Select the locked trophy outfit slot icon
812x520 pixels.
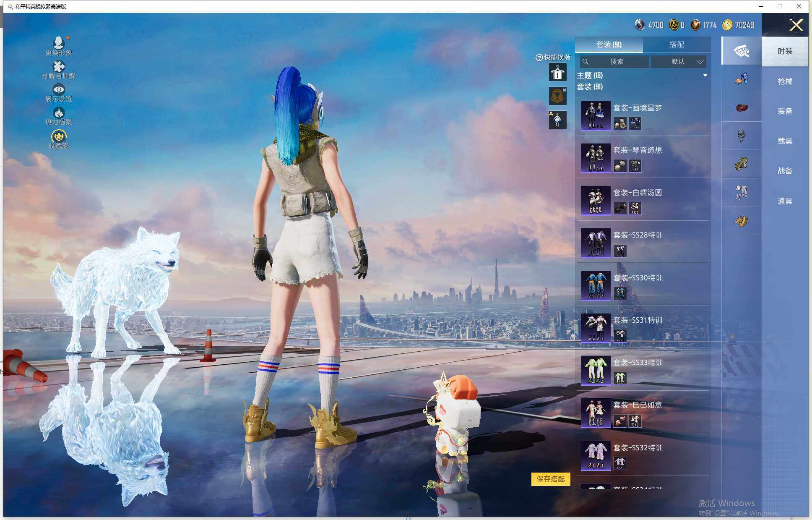pyautogui.click(x=557, y=96)
